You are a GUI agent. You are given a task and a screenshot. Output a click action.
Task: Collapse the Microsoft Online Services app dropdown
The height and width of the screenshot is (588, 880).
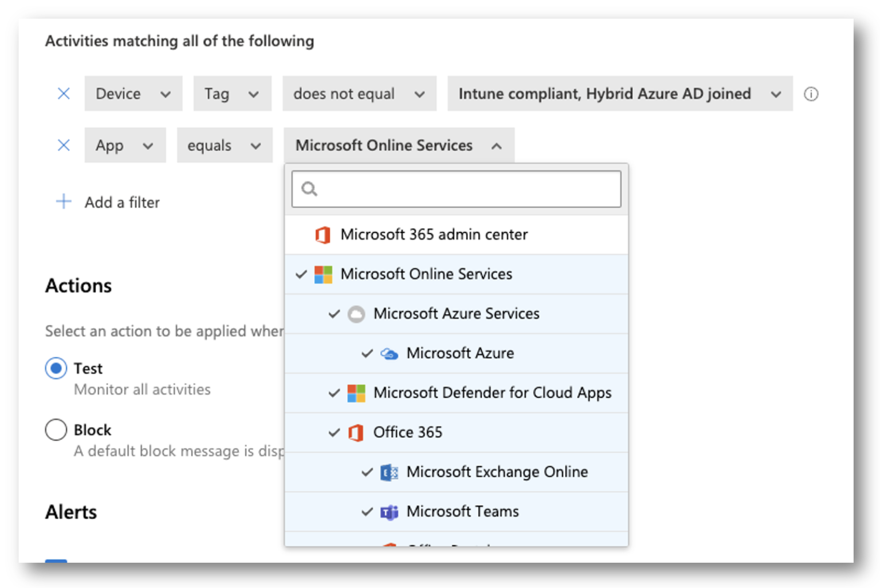point(399,145)
